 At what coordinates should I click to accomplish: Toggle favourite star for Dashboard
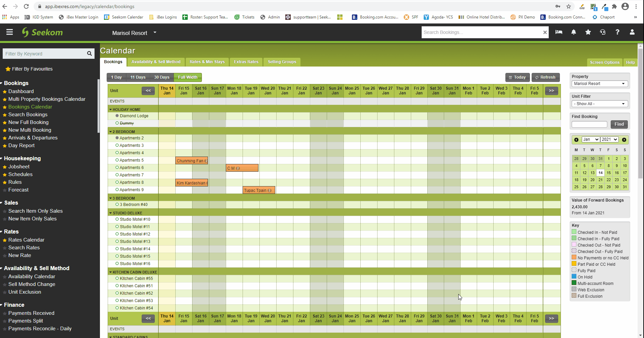(x=5, y=92)
